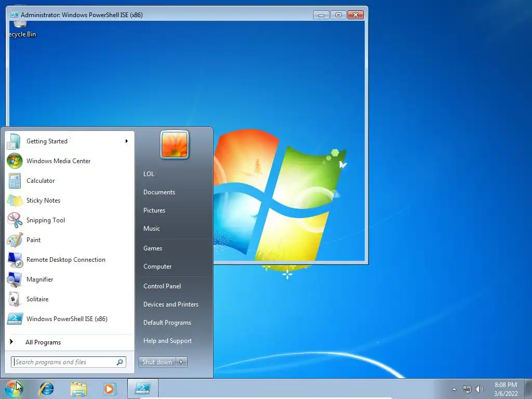The image size is (532, 399).
Task: Open Pictures from Start menu
Action: [154, 210]
